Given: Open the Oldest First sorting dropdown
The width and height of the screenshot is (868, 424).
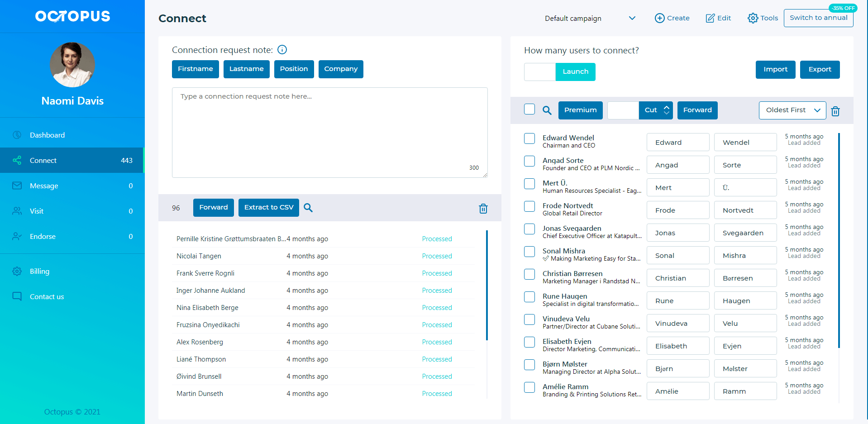Looking at the screenshot, I should (x=792, y=110).
